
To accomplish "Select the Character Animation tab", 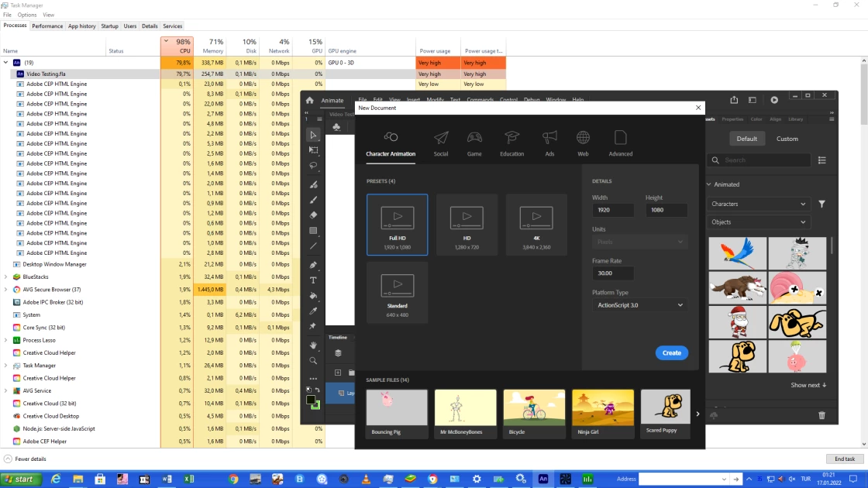I will click(391, 144).
